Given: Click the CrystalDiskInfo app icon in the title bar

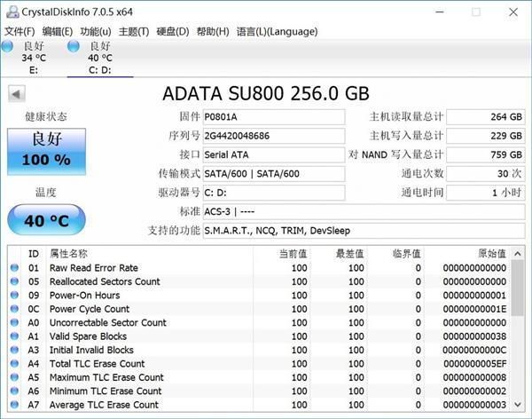Looking at the screenshot, I should (x=12, y=12).
